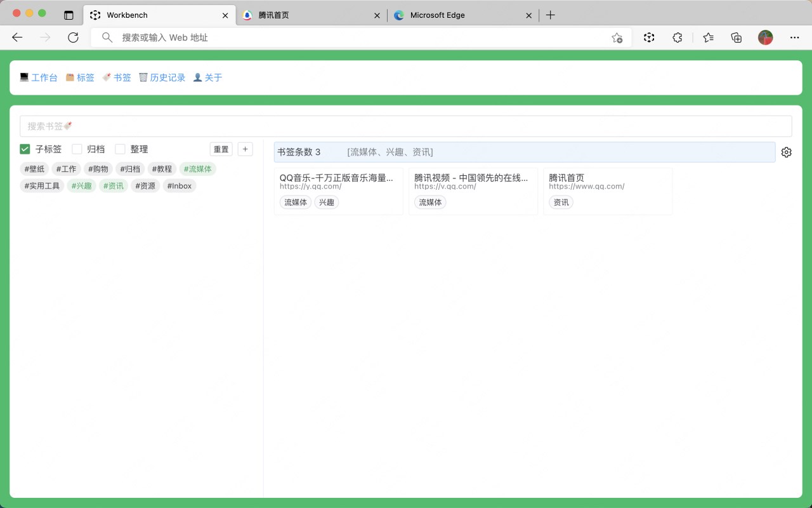Close the 腾讯首页 tab

tap(377, 15)
